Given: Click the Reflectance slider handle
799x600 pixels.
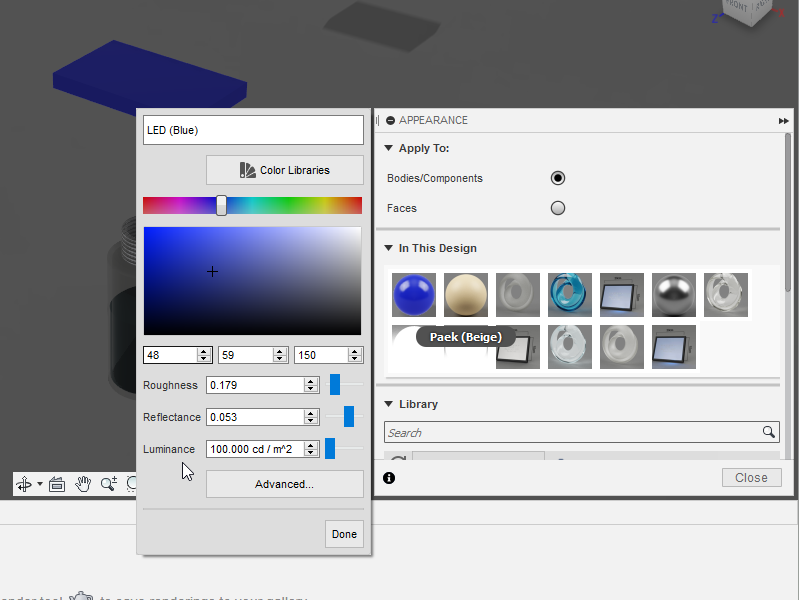Looking at the screenshot, I should 349,416.
